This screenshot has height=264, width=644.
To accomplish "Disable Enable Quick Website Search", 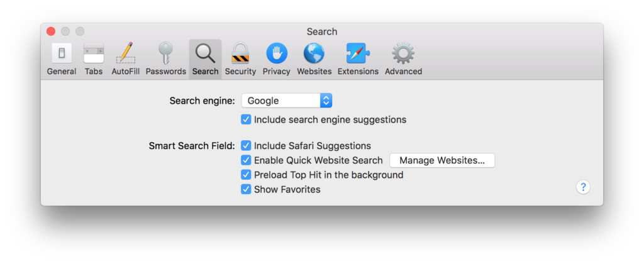I will [246, 160].
